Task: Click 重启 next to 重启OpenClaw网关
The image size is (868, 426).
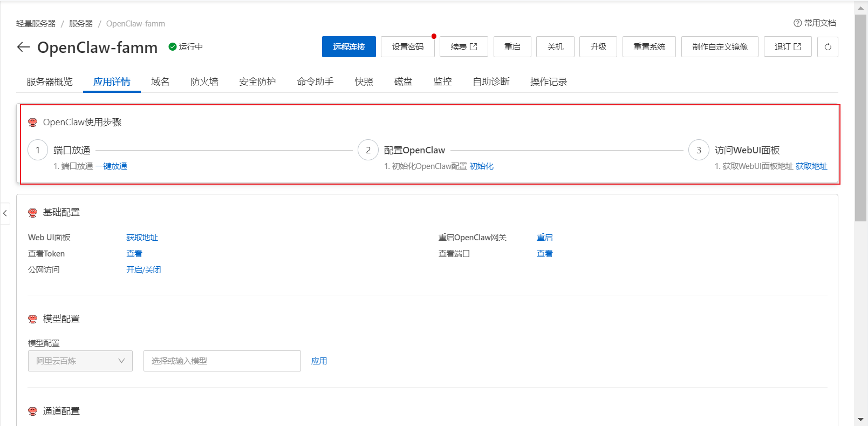Action: pos(545,238)
